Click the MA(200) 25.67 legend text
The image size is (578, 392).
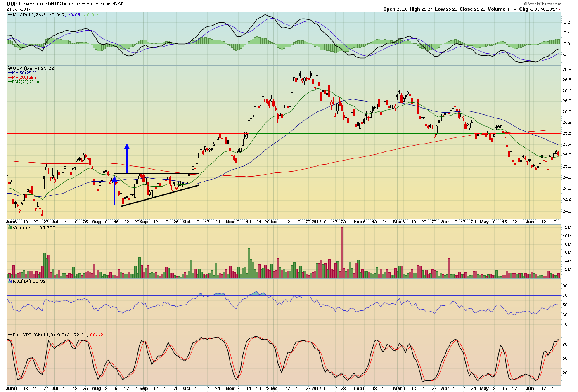click(26, 78)
